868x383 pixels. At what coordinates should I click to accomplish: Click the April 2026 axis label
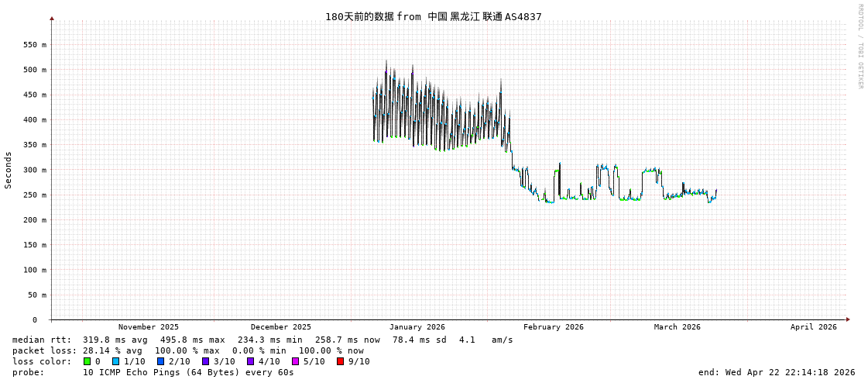(813, 327)
